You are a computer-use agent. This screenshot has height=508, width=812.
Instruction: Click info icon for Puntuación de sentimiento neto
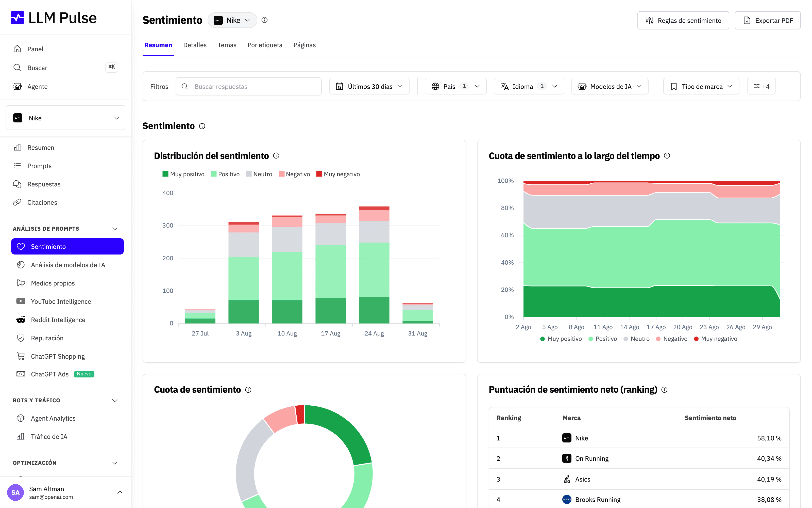[664, 390]
